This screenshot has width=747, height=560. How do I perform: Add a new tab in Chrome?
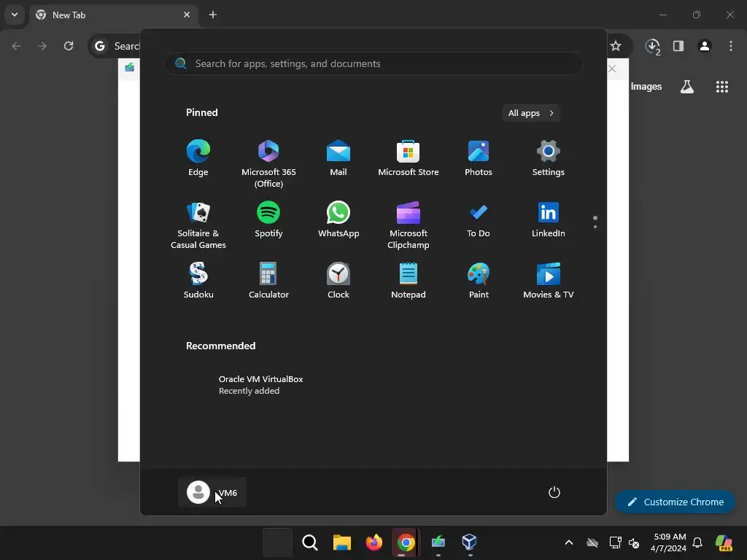pos(213,15)
